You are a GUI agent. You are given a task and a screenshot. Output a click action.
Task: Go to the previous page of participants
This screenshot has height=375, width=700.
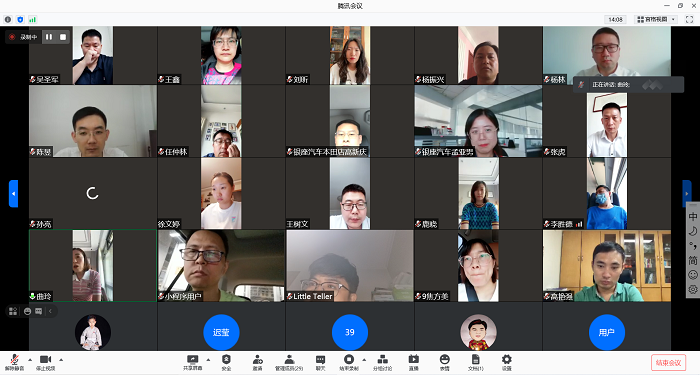pos(13,193)
